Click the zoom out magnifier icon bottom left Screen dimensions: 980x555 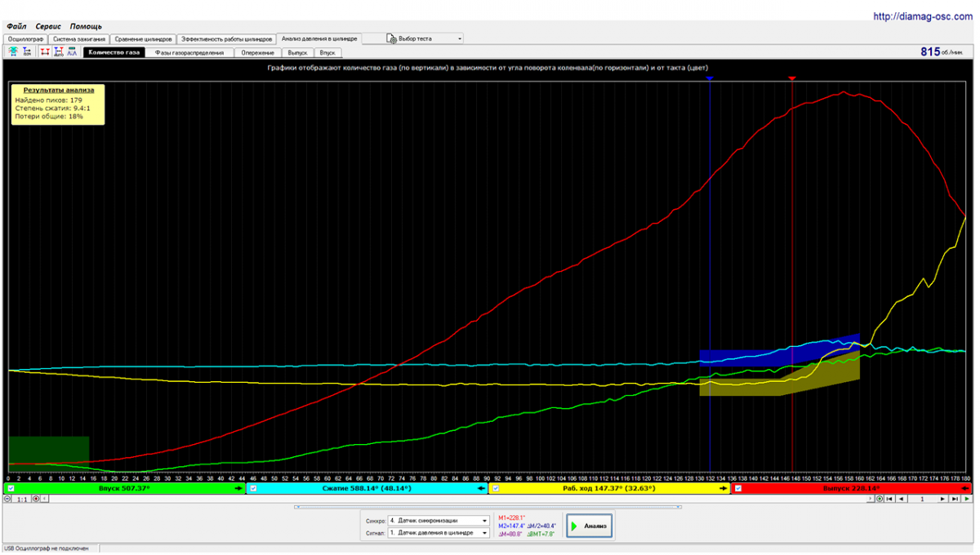pyautogui.click(x=8, y=499)
